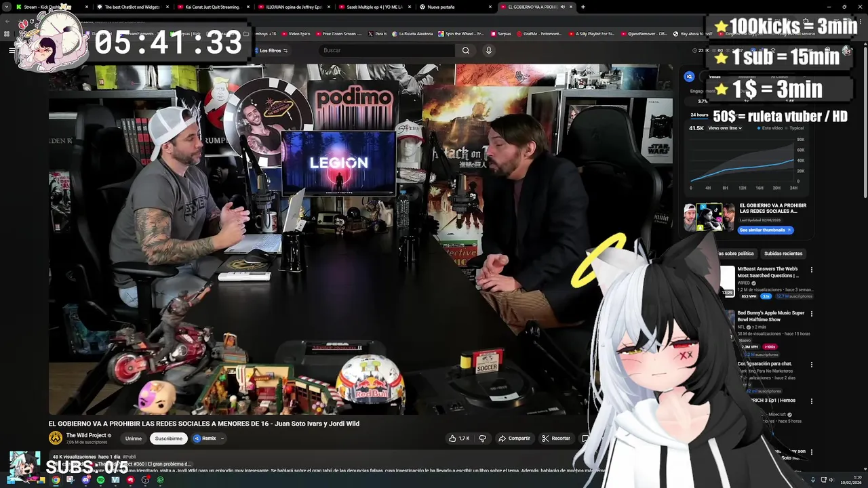This screenshot has height=488, width=868.
Task: Open options menu for Bad Bunny video
Action: (x=811, y=314)
